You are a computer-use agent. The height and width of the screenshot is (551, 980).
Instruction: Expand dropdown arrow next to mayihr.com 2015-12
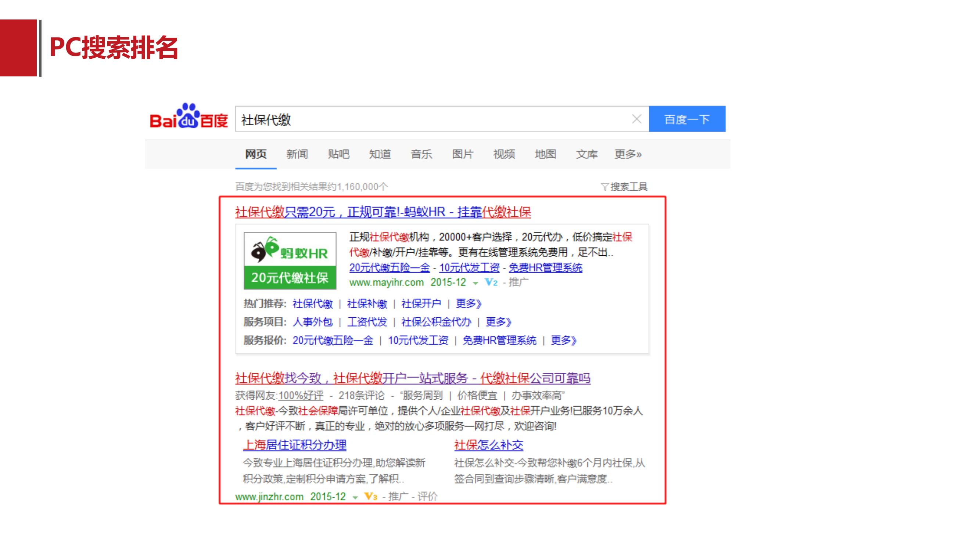pyautogui.click(x=475, y=283)
